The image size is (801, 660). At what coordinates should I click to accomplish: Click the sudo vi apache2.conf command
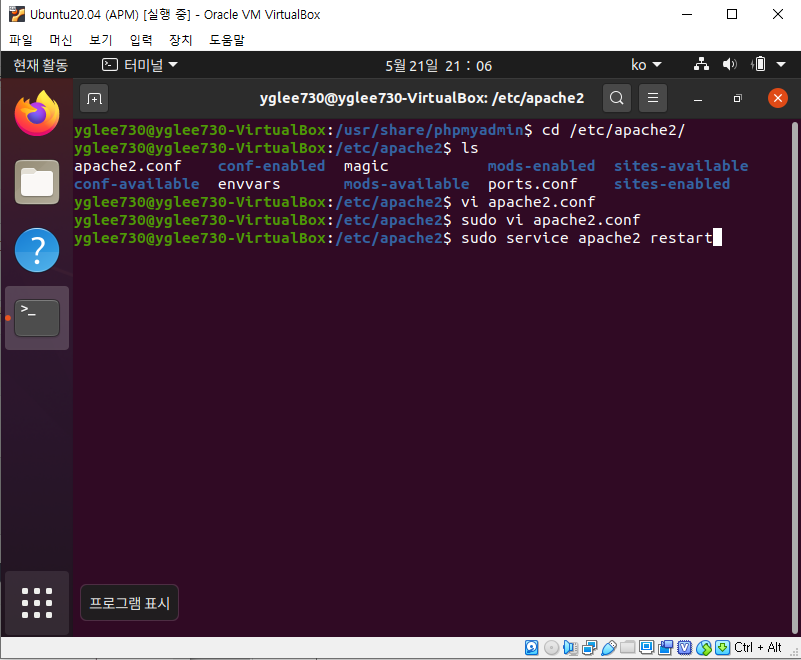(x=550, y=220)
